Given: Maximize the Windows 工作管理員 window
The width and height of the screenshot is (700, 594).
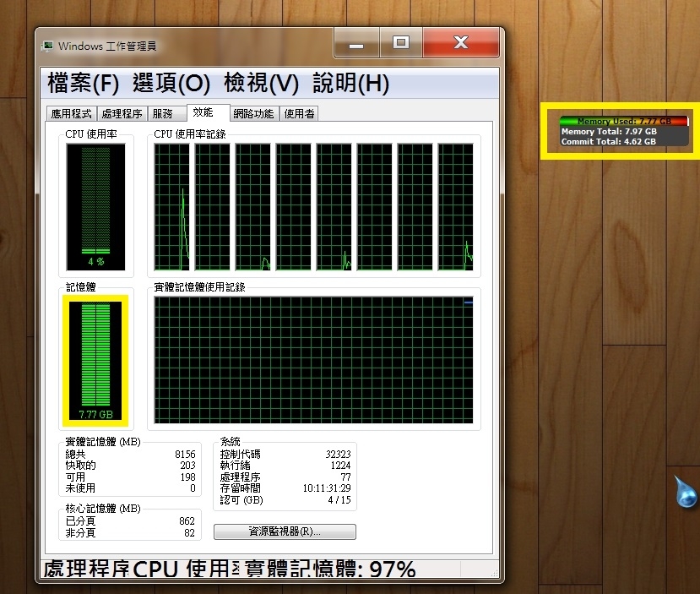Looking at the screenshot, I should (x=401, y=43).
